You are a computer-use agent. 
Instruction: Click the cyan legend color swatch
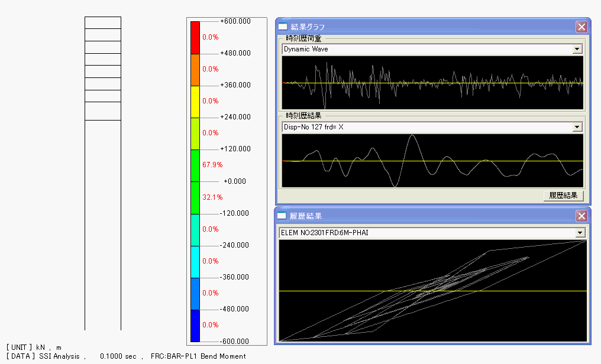pyautogui.click(x=195, y=262)
